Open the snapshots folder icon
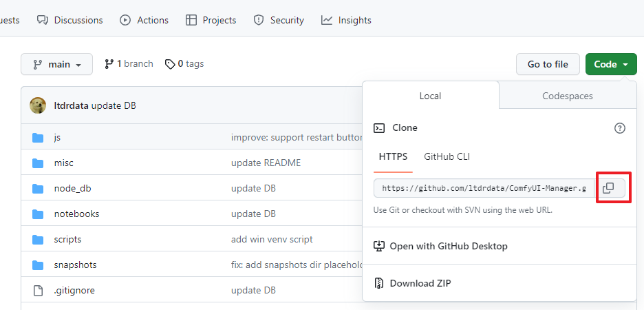Screen dimensions: 644x310 pos(38,265)
